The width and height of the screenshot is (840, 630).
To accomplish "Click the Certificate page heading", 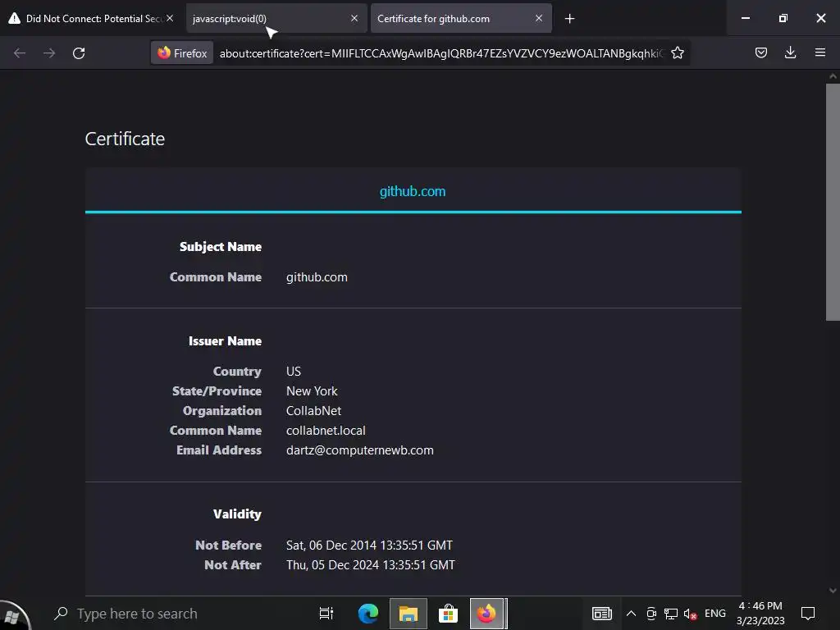I will tap(125, 139).
